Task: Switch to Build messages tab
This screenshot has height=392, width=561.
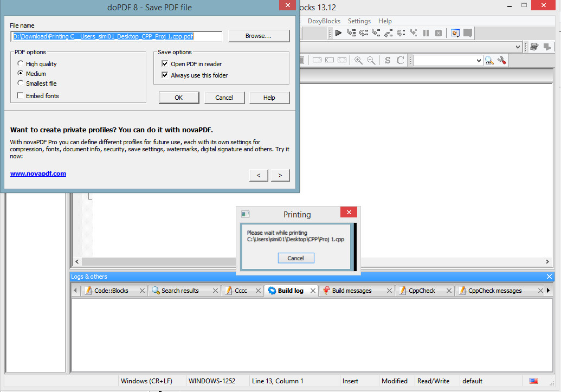Action: (x=352, y=291)
